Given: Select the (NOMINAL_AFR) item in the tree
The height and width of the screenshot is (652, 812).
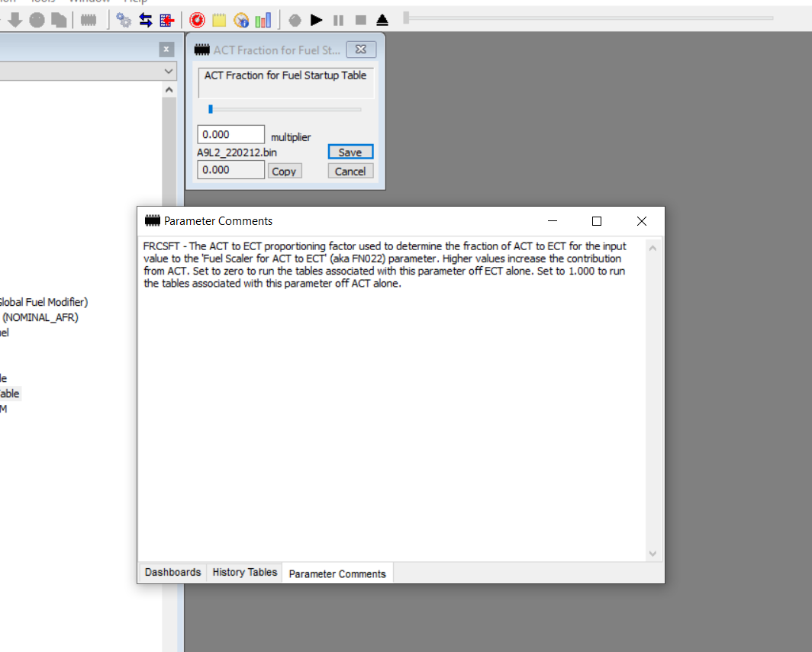Looking at the screenshot, I should coord(40,317).
